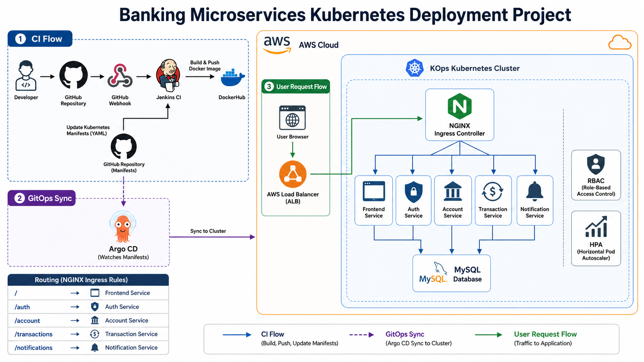
Task: Click 'Frontend Service' text in routing table
Action: (x=127, y=293)
